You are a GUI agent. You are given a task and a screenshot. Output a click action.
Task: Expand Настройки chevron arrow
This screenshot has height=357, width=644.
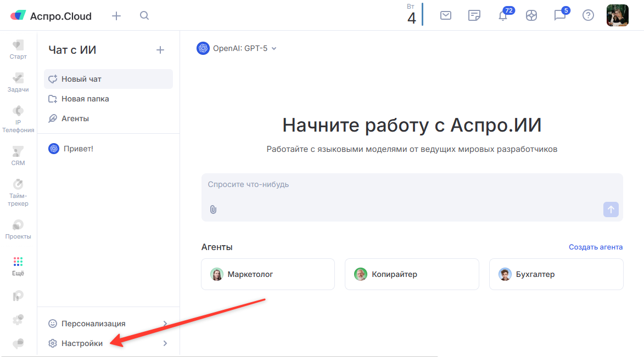pyautogui.click(x=165, y=343)
